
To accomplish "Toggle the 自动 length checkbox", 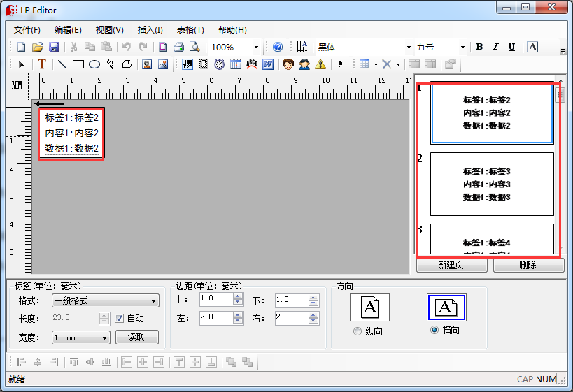I will coord(119,319).
